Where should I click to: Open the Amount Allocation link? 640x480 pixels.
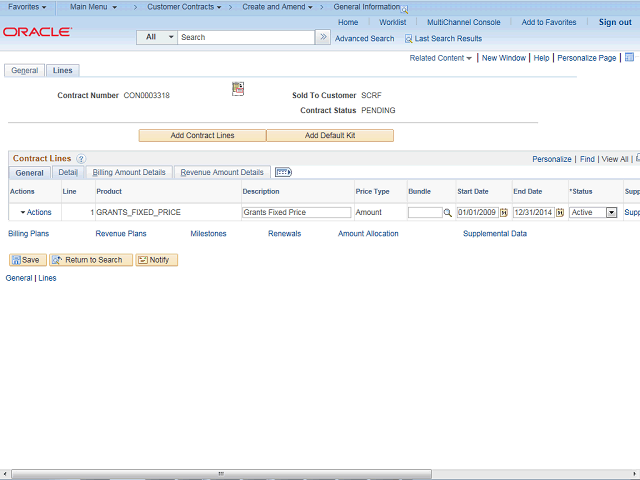click(368, 233)
